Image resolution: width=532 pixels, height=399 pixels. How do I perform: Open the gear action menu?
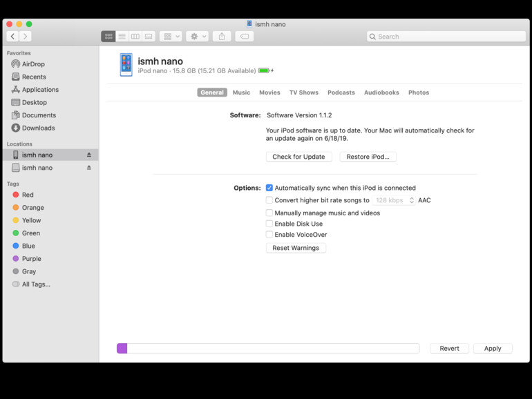pyautogui.click(x=197, y=37)
